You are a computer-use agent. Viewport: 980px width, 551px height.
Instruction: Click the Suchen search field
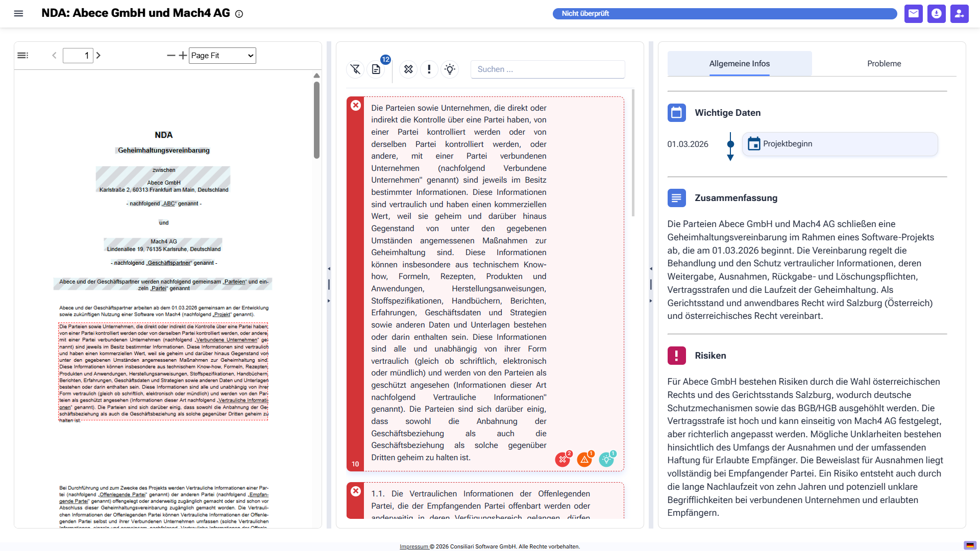point(548,69)
